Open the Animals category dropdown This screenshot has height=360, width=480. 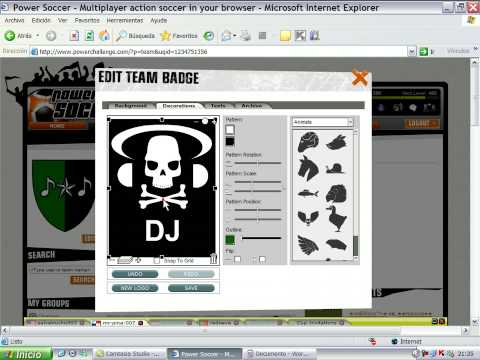[x=322, y=122]
